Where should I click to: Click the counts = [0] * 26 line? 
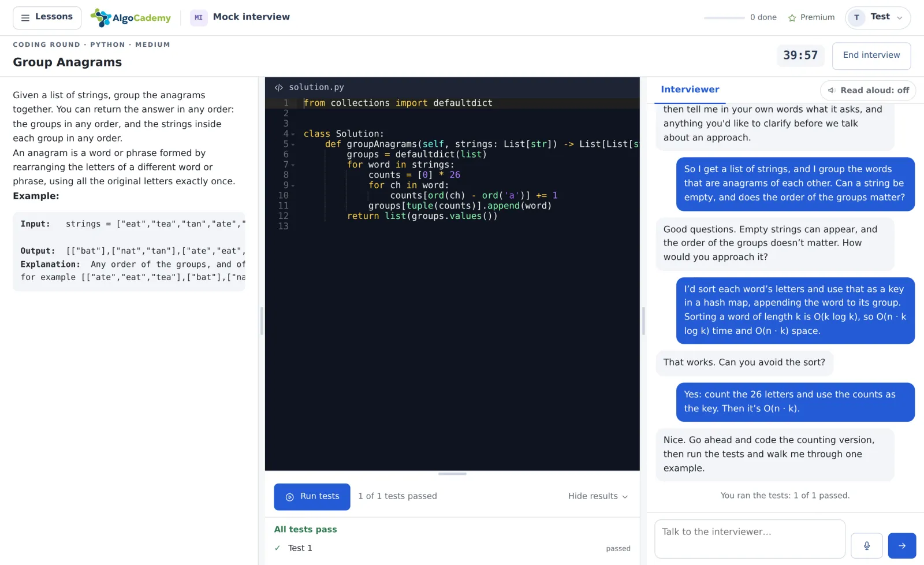[414, 175]
